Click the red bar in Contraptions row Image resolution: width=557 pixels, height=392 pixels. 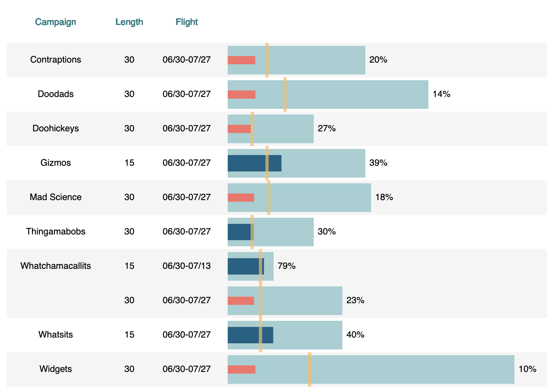coord(241,60)
